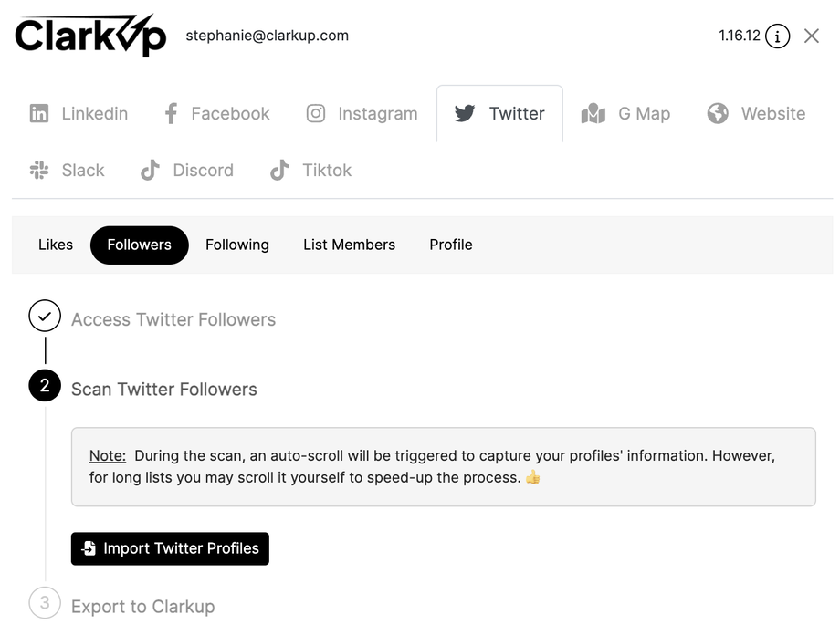
Task: Select the Followers pill tab
Action: tap(139, 245)
